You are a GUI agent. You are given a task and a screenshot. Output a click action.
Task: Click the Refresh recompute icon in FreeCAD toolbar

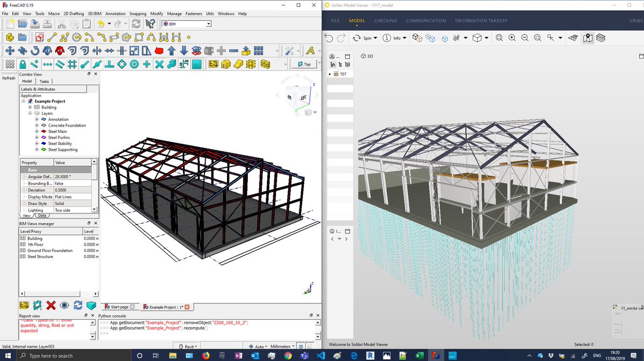136,24
